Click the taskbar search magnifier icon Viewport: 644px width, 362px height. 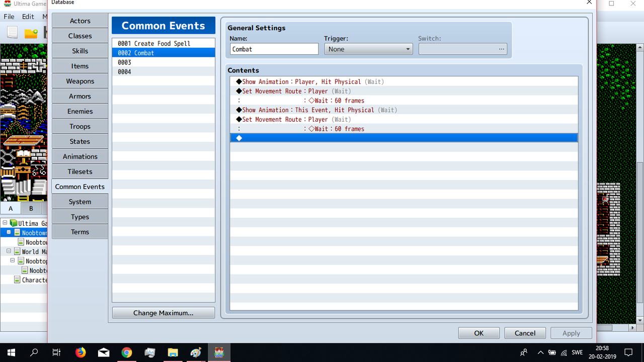click(x=34, y=352)
